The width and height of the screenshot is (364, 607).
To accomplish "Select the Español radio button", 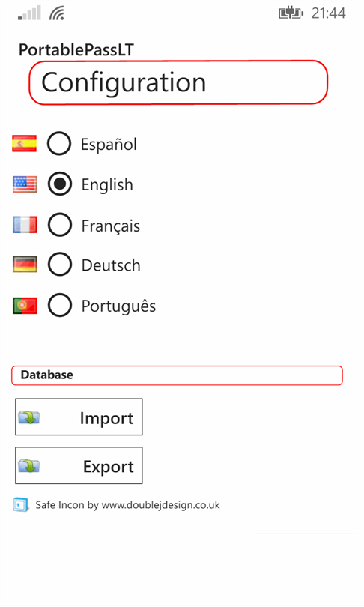I will pyautogui.click(x=59, y=144).
